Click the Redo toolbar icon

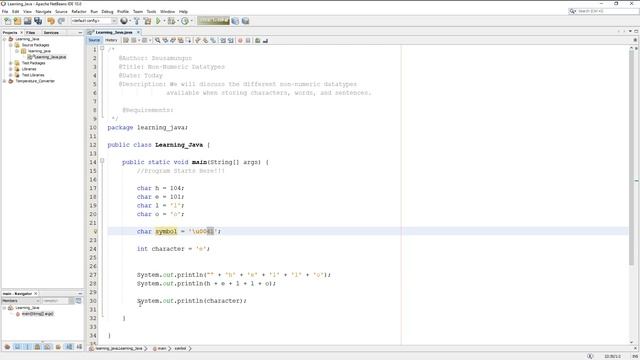coord(61,21)
